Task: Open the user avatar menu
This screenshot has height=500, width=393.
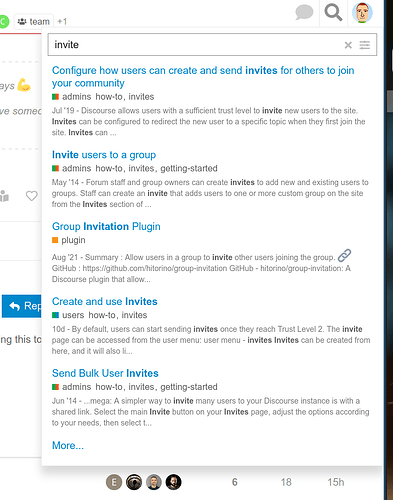Action: (362, 13)
